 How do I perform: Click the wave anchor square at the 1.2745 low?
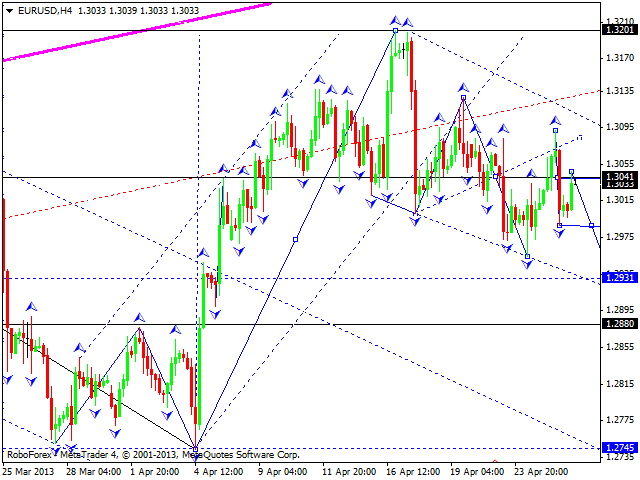(195, 447)
